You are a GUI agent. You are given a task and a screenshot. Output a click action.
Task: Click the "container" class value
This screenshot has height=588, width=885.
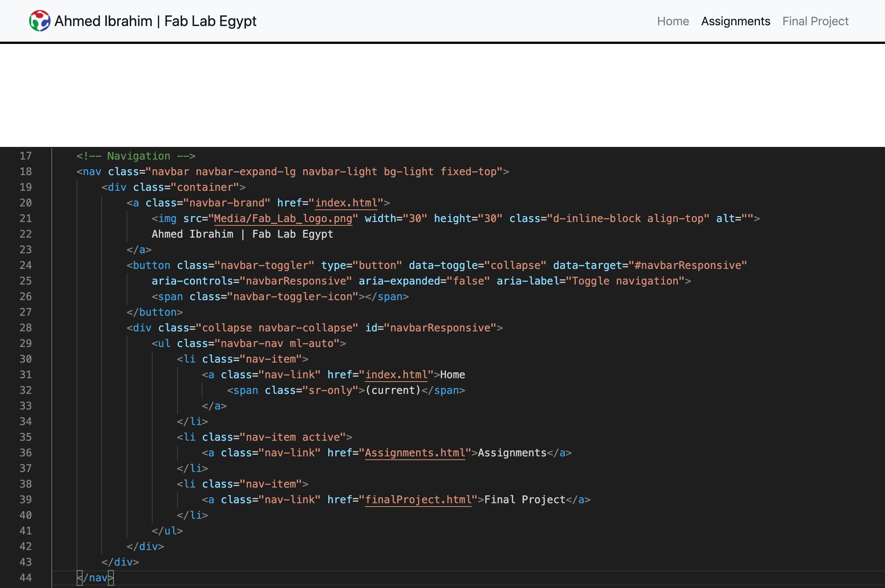point(208,187)
